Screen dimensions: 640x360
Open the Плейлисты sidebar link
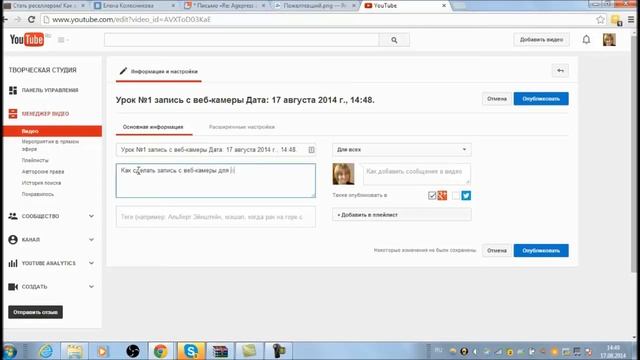point(35,160)
